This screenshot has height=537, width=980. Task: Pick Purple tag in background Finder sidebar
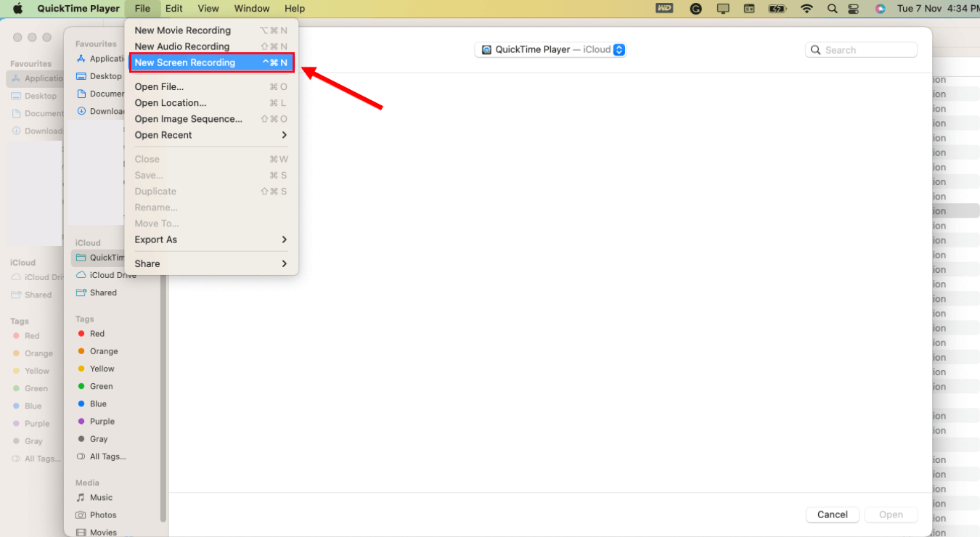pyautogui.click(x=30, y=423)
